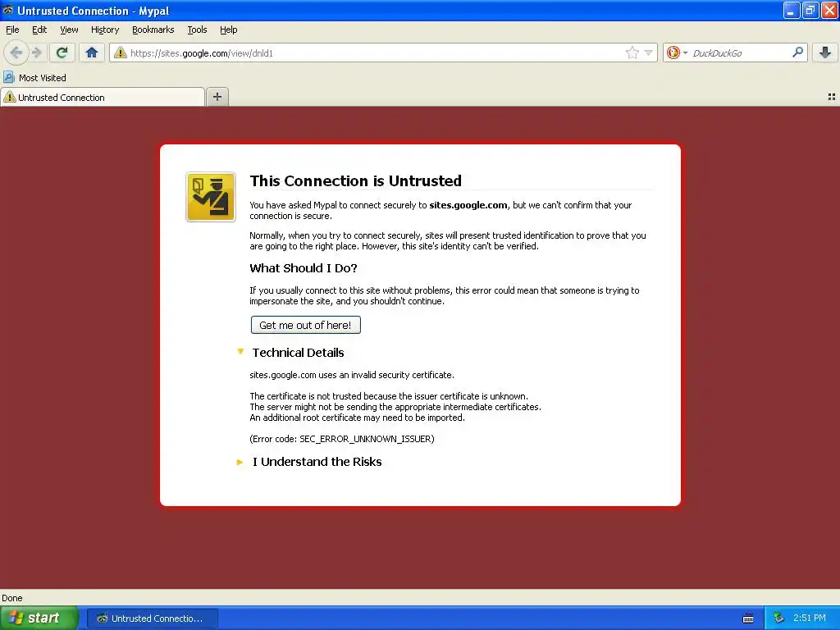Bookmark this page with the star icon
This screenshot has width=840, height=630.
632,52
